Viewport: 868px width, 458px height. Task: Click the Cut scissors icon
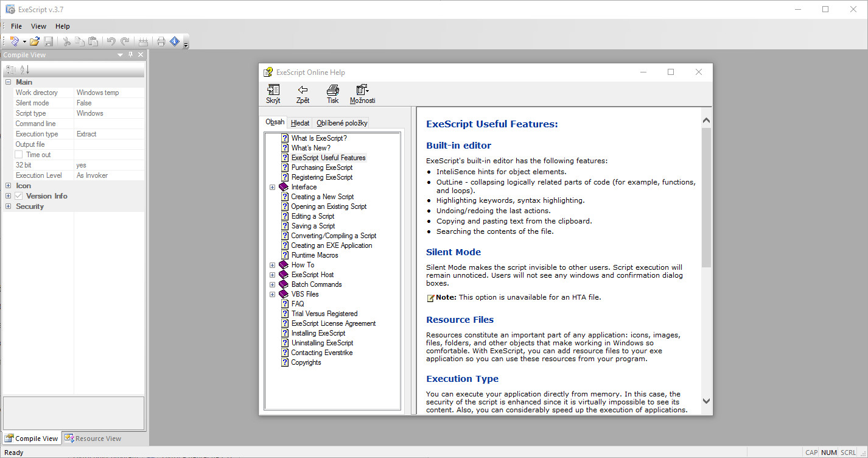[67, 41]
